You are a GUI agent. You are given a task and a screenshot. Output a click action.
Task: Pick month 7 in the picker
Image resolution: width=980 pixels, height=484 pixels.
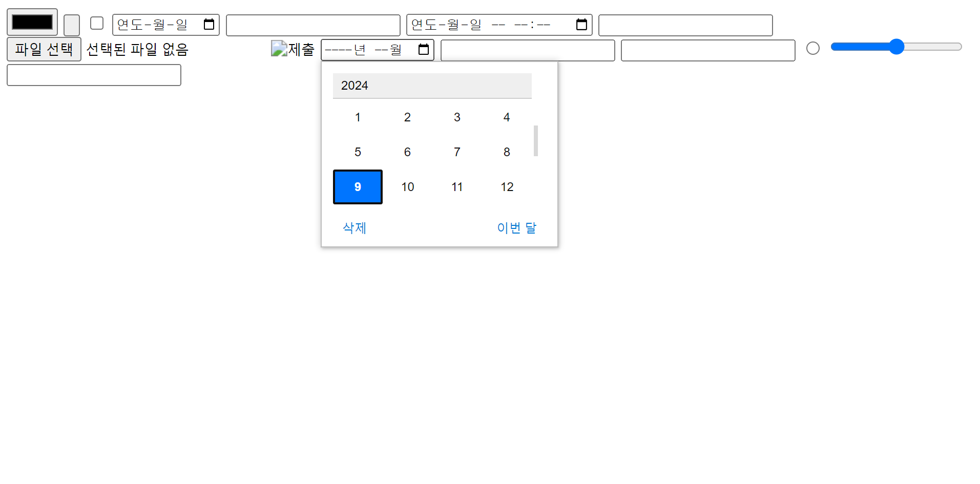tap(457, 152)
